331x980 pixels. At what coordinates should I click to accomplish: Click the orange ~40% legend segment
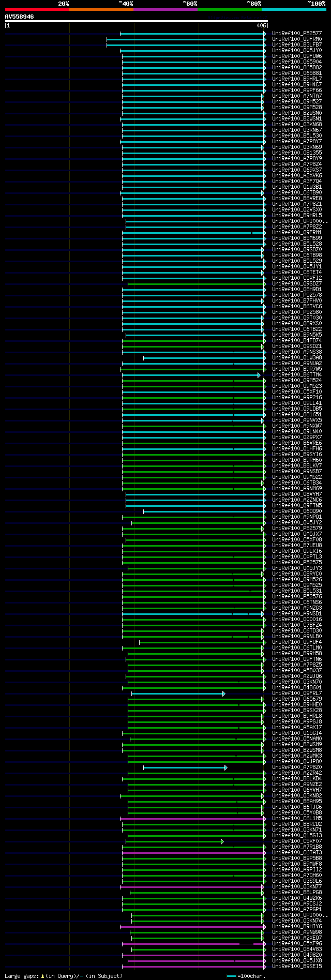click(101, 9)
